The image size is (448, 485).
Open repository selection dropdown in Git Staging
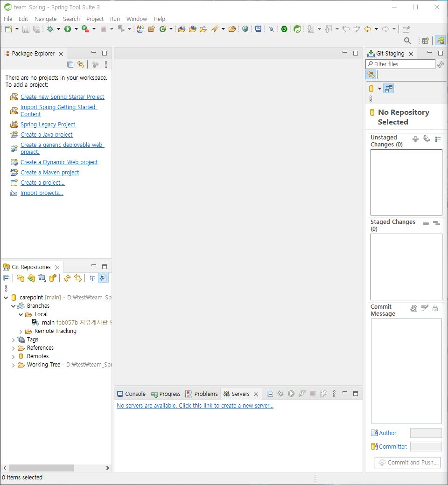379,89
